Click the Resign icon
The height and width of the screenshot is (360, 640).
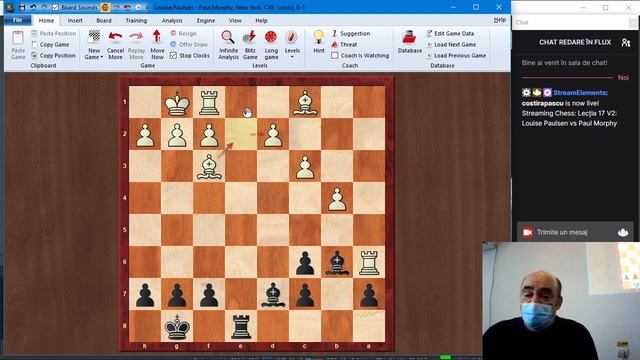173,33
